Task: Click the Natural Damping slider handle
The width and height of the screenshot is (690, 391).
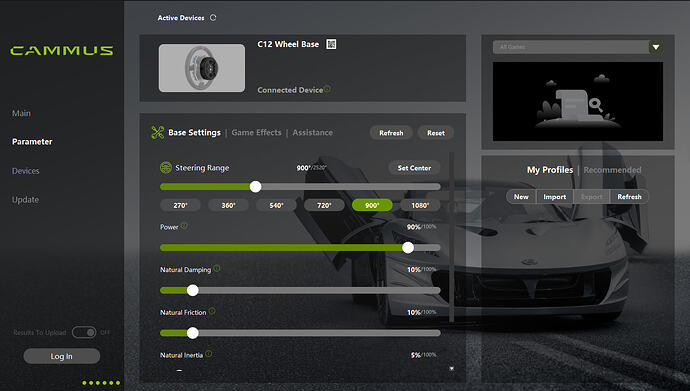Action: click(x=192, y=290)
